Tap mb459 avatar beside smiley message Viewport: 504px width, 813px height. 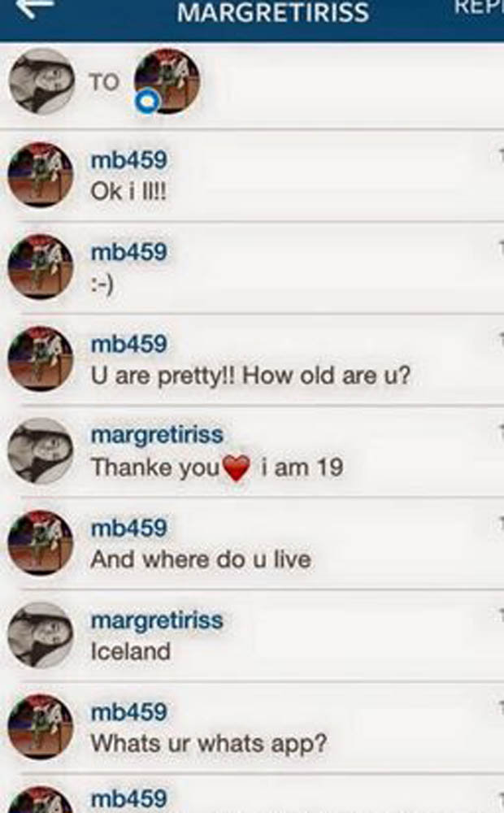(41, 267)
